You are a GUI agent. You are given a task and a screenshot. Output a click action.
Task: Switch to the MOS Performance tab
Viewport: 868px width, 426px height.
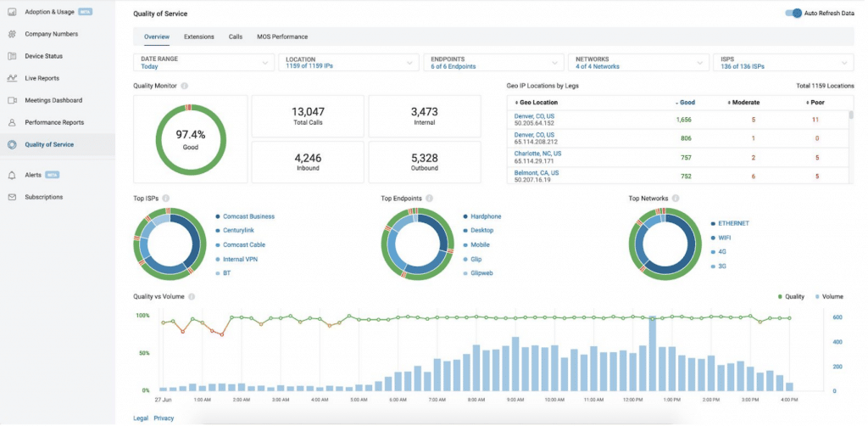pos(282,36)
